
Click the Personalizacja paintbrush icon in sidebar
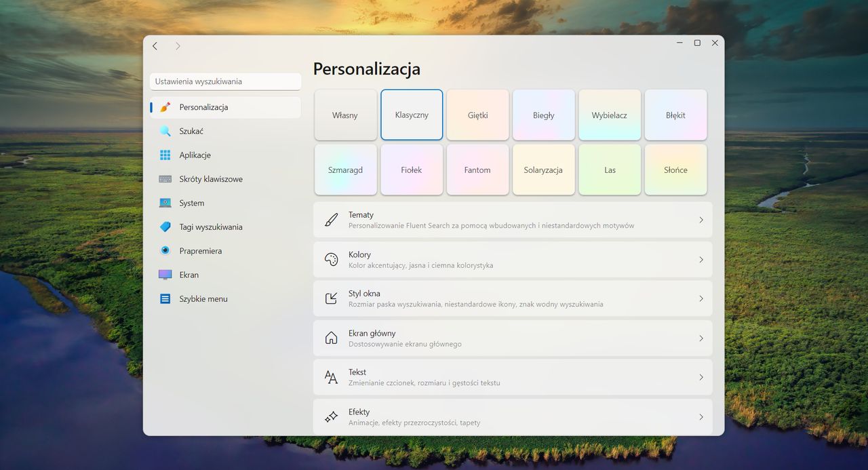pyautogui.click(x=165, y=107)
